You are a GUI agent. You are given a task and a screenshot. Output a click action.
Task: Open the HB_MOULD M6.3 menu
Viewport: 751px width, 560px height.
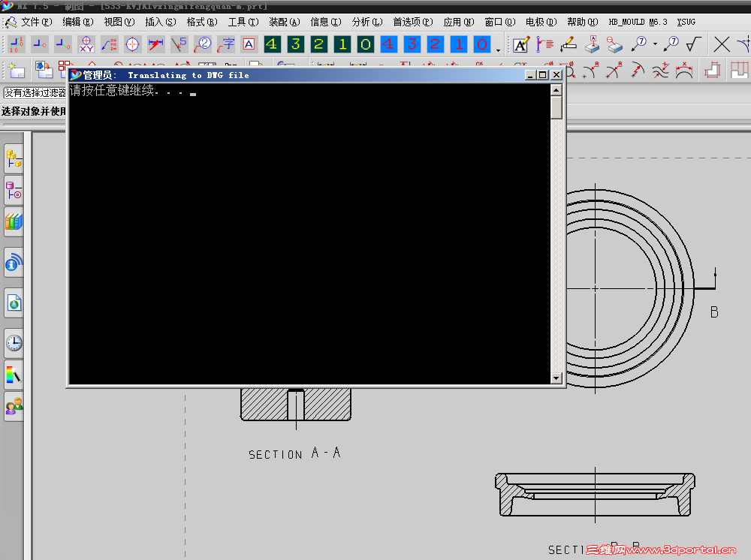(638, 22)
